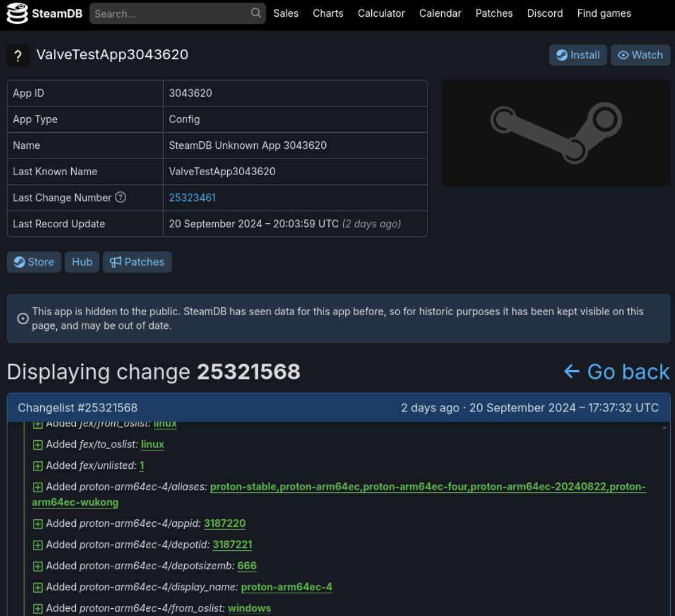The height and width of the screenshot is (616, 675).
Task: Click the SteamDB logo icon
Action: [x=17, y=14]
